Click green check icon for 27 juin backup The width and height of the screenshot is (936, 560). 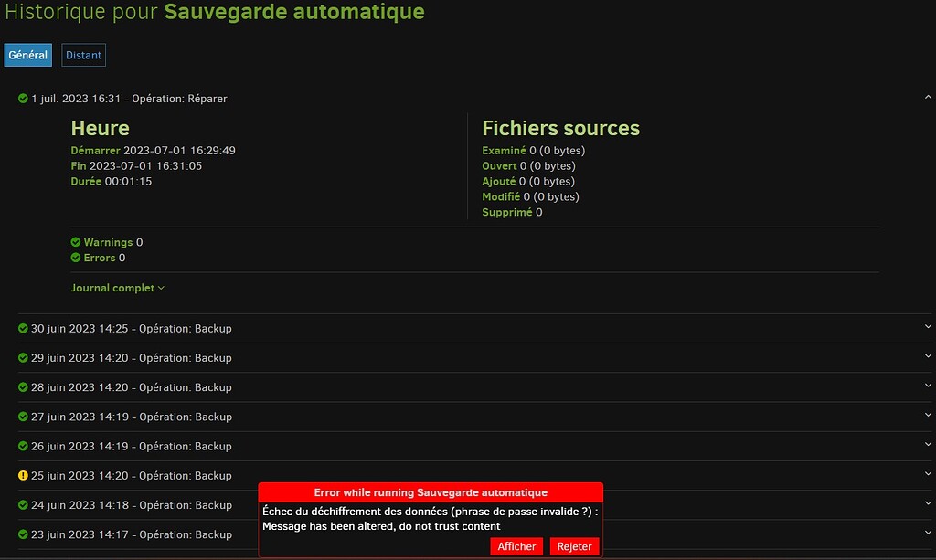(23, 417)
